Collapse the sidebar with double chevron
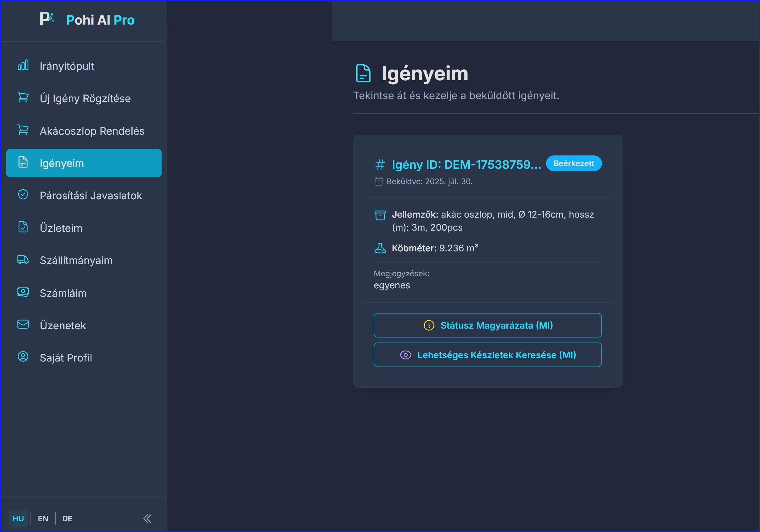The width and height of the screenshot is (760, 532). 147,518
